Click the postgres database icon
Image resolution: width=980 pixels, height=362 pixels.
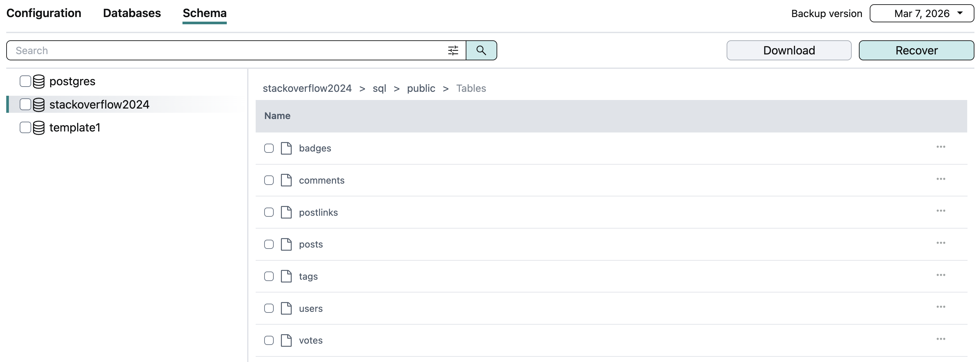(x=38, y=81)
